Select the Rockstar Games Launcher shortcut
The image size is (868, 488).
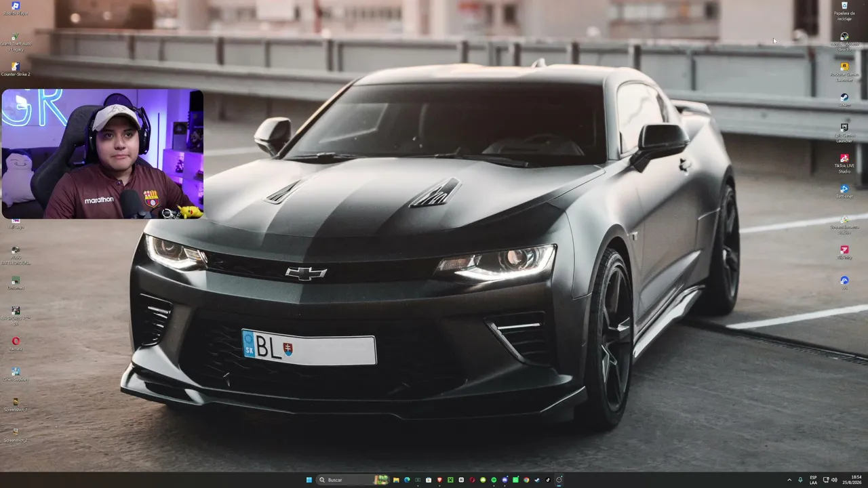click(844, 72)
